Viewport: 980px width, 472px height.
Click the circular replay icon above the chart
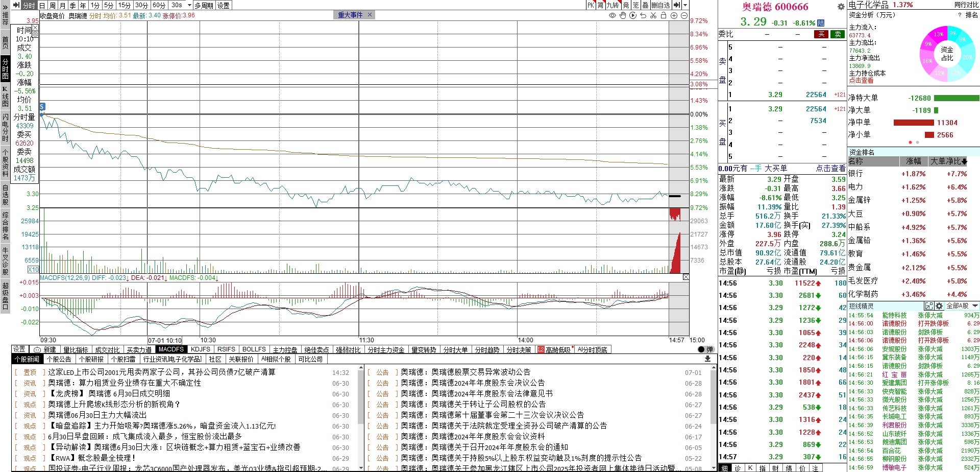pos(633,15)
